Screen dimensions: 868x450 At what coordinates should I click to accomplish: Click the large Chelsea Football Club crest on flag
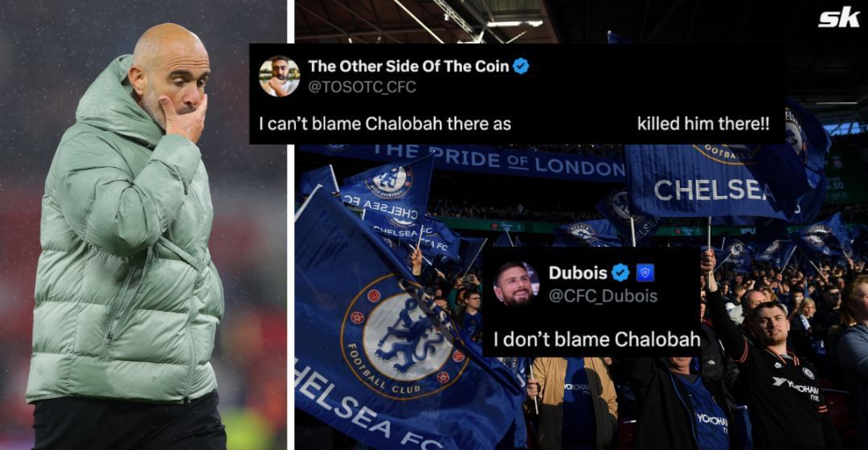pos(404,337)
